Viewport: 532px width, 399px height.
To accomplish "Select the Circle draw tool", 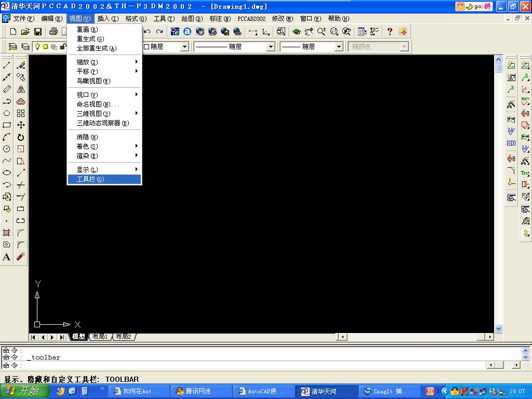I will (6, 149).
